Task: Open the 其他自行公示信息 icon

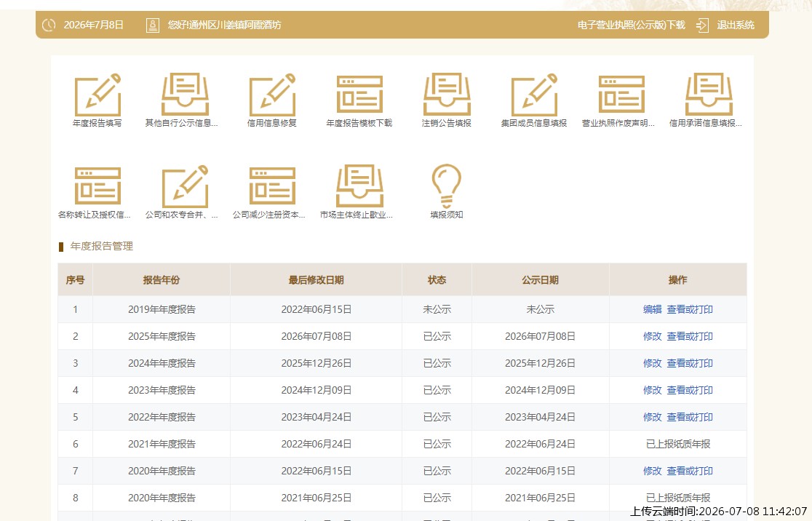Action: click(x=185, y=95)
